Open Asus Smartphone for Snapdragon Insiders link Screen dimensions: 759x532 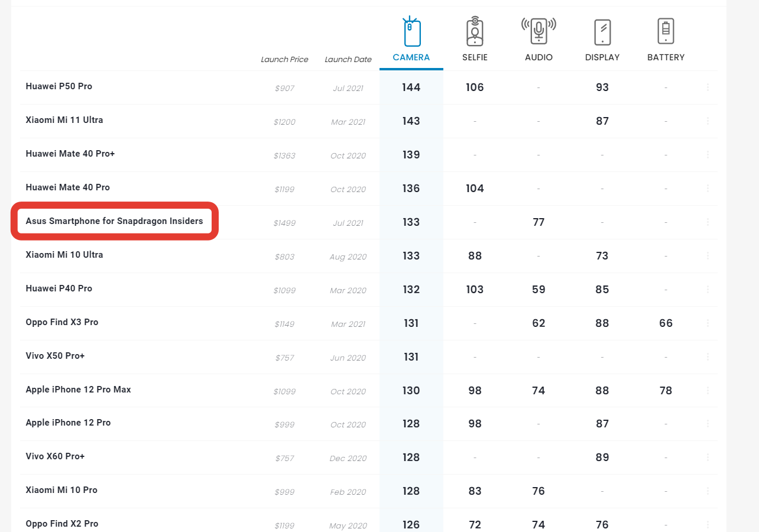coord(114,221)
